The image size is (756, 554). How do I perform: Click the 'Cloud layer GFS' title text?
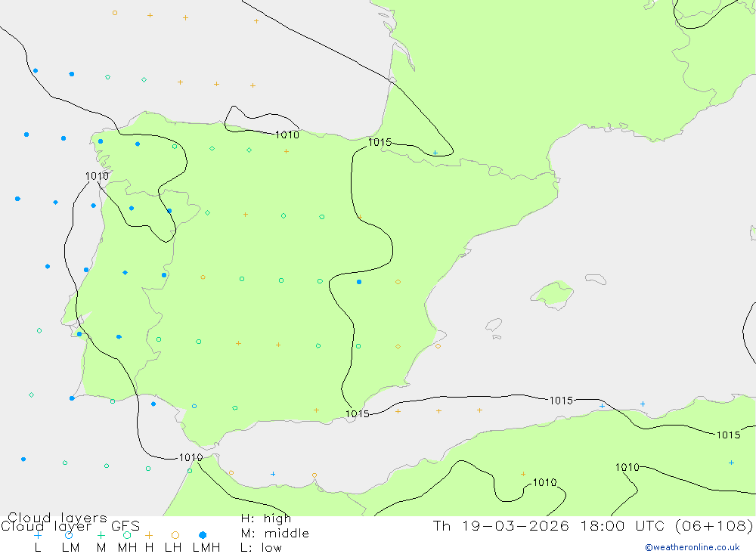tap(70, 526)
